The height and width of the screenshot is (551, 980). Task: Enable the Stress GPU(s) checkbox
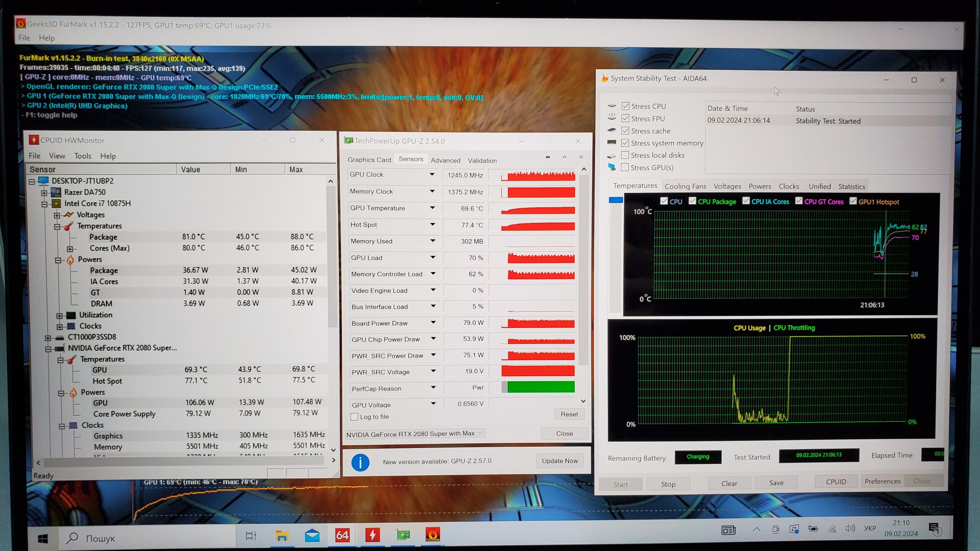[625, 168]
